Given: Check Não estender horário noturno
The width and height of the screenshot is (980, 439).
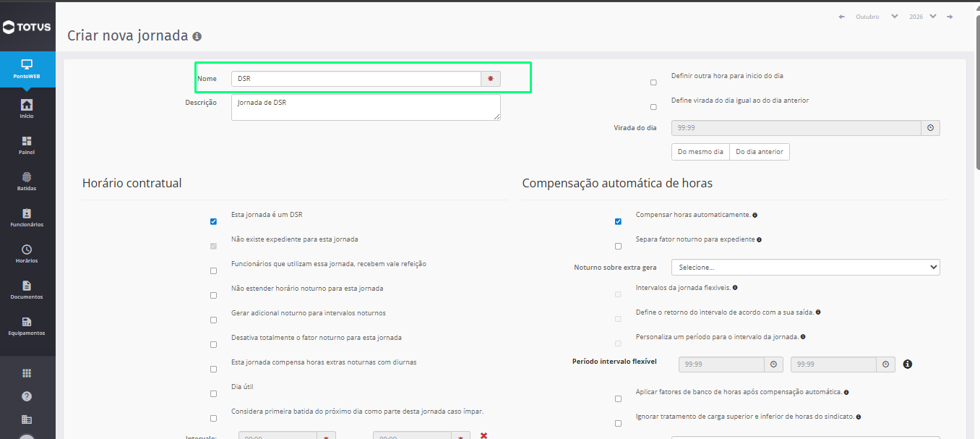Looking at the screenshot, I should (x=213, y=296).
